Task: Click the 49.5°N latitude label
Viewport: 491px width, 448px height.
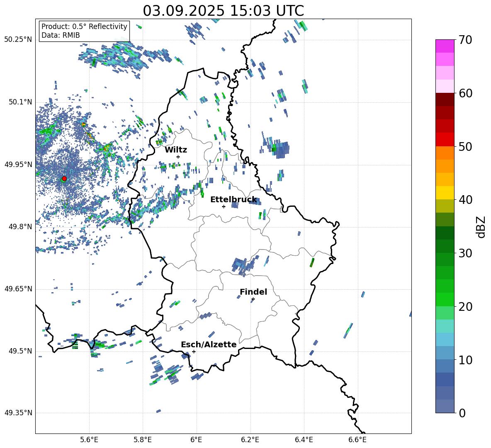Action: click(x=20, y=351)
